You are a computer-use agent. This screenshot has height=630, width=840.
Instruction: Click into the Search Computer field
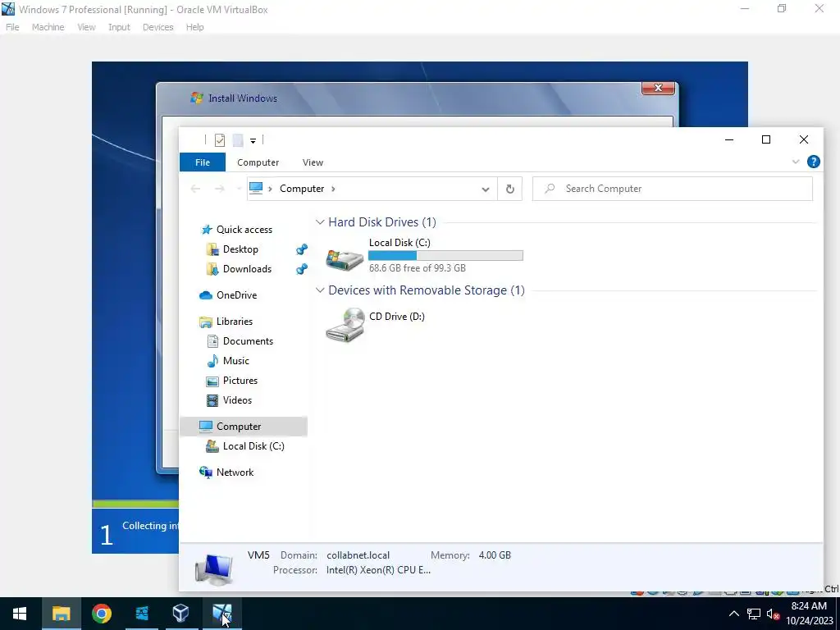(x=673, y=189)
